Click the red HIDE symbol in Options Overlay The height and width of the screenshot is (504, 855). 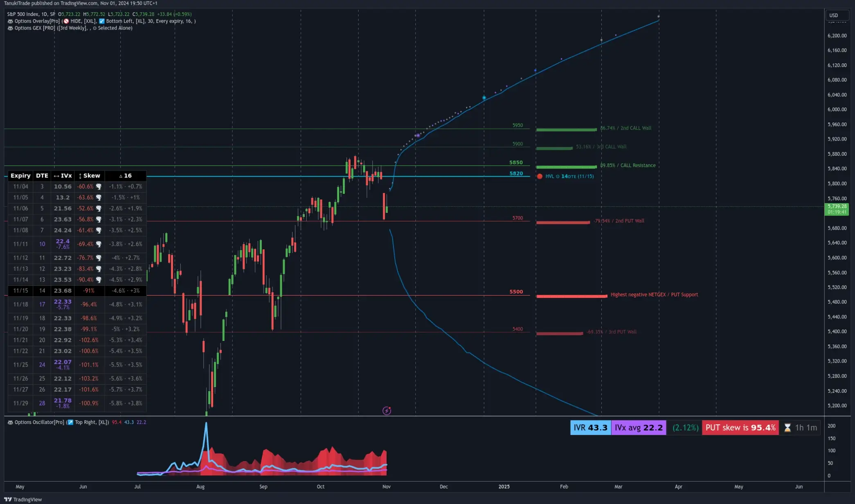66,21
